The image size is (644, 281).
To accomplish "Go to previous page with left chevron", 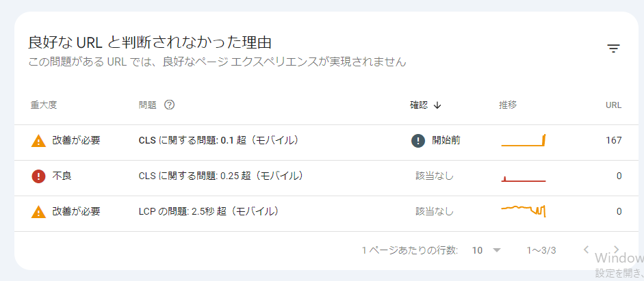I will pyautogui.click(x=586, y=250).
